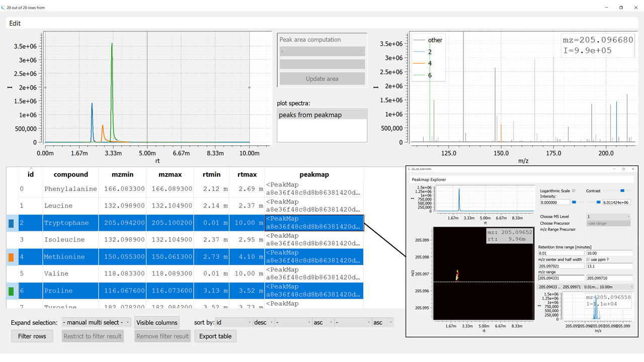Select the Valine compound cell
The image size is (644, 362).
(71, 274)
